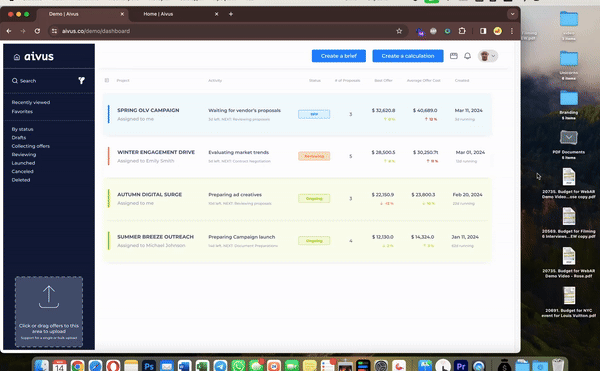
Task: Show Collecting offers projects
Action: click(x=31, y=146)
